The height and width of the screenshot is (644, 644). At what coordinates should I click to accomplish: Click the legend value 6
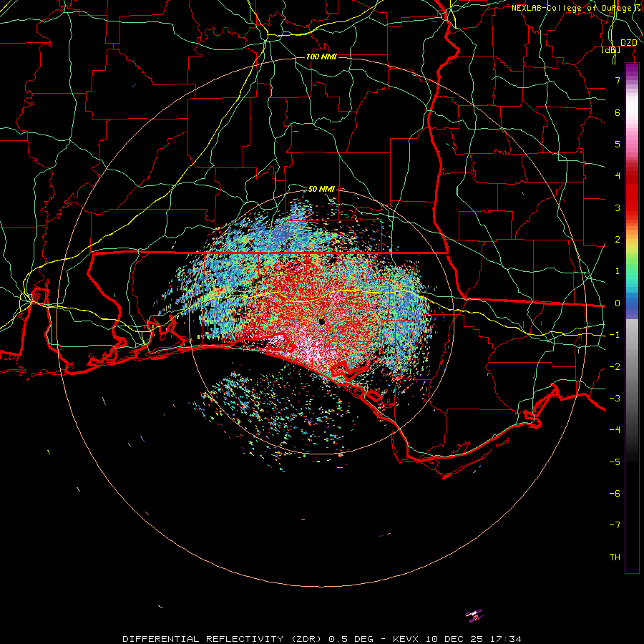click(x=618, y=112)
